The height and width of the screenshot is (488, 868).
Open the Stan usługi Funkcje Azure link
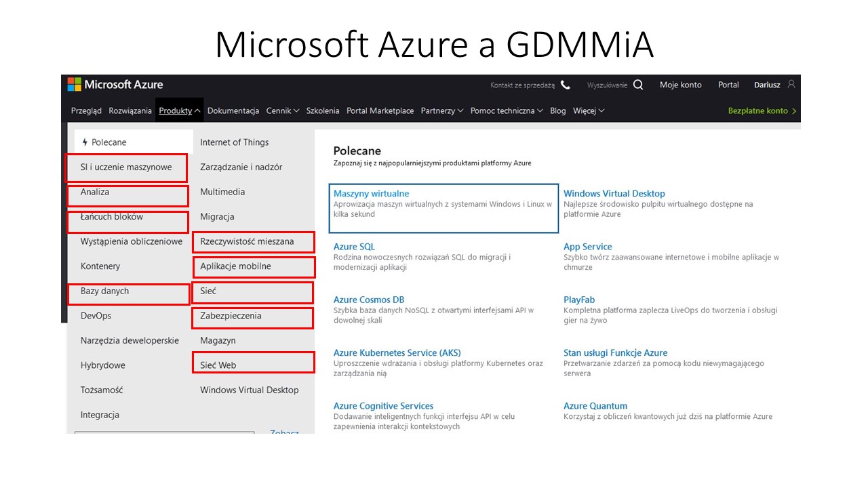(x=616, y=353)
